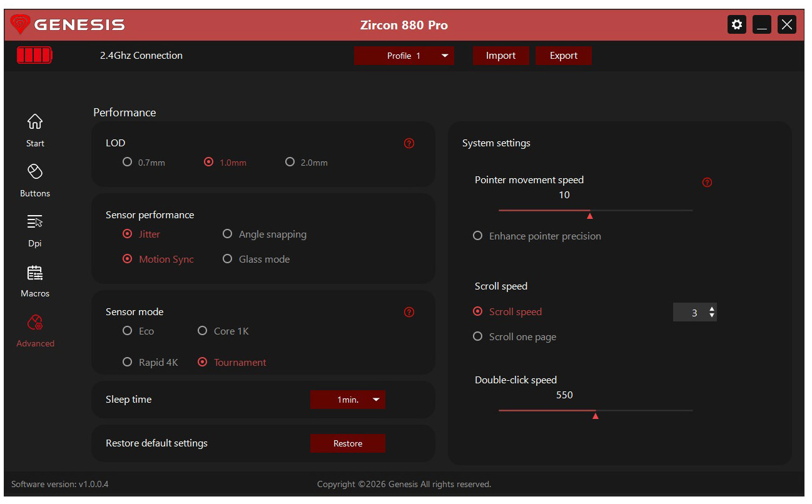This screenshot has height=504, width=812.
Task: Switch to the Macros tab label
Action: click(35, 293)
